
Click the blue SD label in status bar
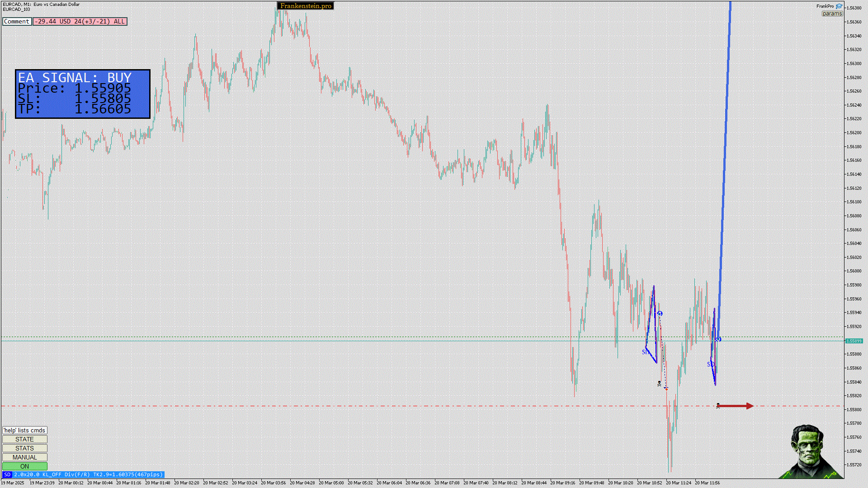[7, 474]
